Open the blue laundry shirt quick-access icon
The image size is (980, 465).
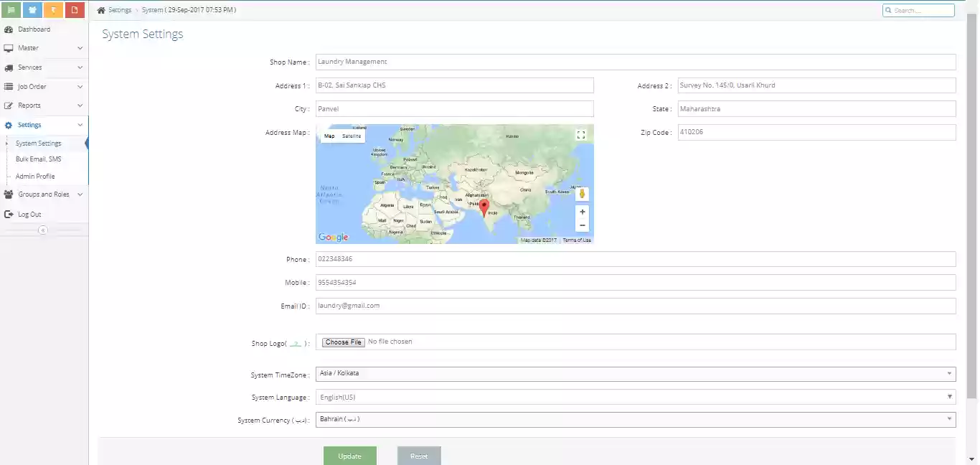[x=32, y=10]
